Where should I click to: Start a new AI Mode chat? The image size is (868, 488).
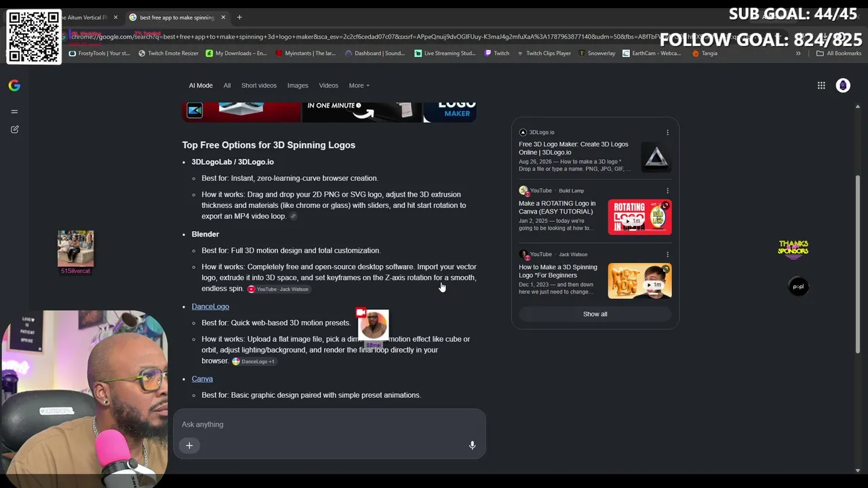[14, 129]
